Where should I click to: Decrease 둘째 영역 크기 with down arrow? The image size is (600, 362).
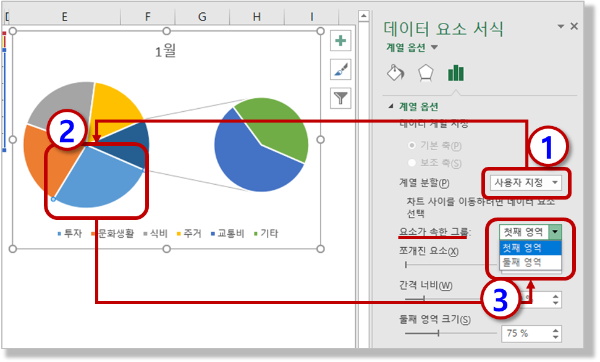(x=556, y=337)
